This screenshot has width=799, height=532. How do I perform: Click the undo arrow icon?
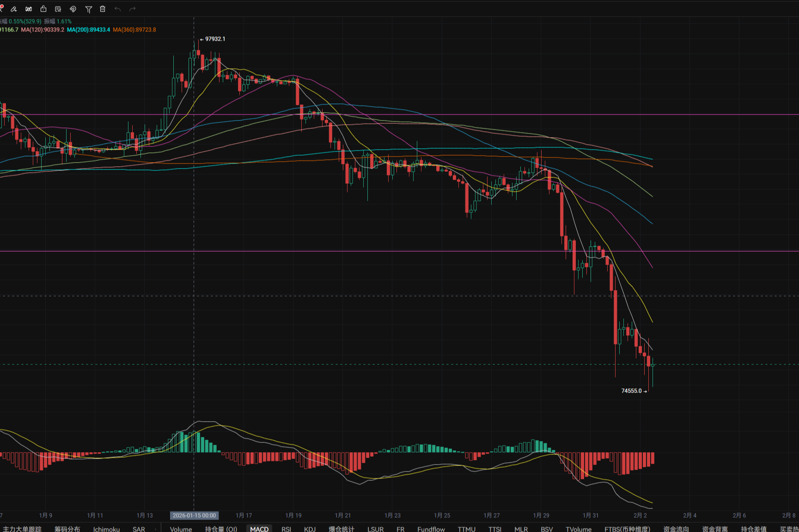coord(117,9)
